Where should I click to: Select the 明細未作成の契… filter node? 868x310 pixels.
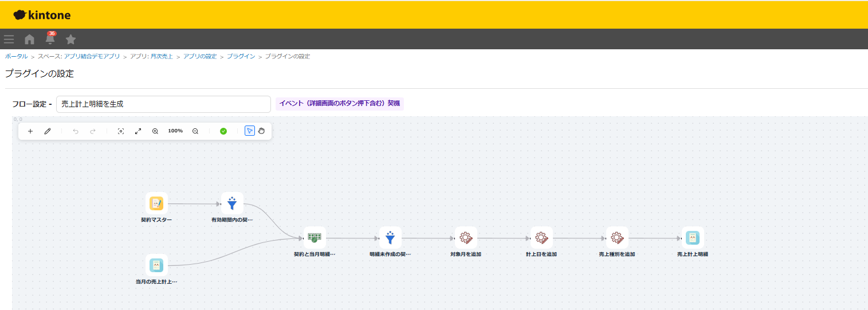tap(390, 237)
